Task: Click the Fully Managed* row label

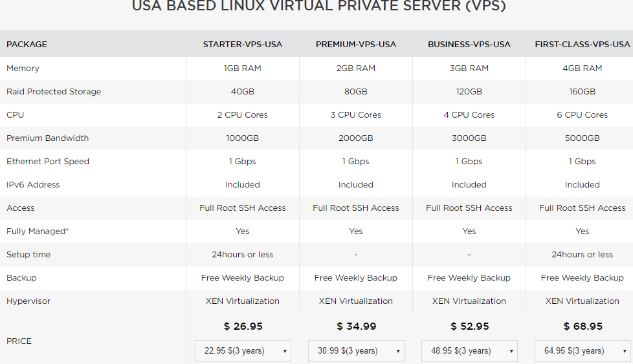Action: [38, 231]
